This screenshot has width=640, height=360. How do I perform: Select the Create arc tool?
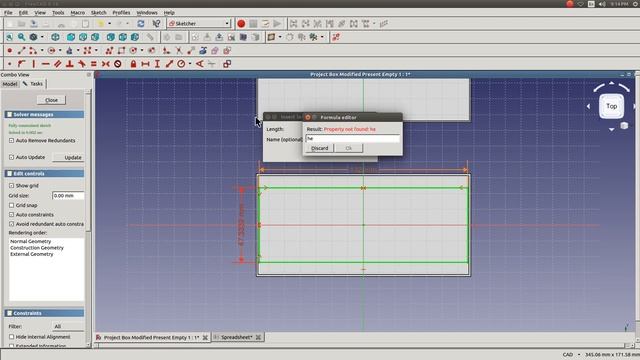pos(33,51)
